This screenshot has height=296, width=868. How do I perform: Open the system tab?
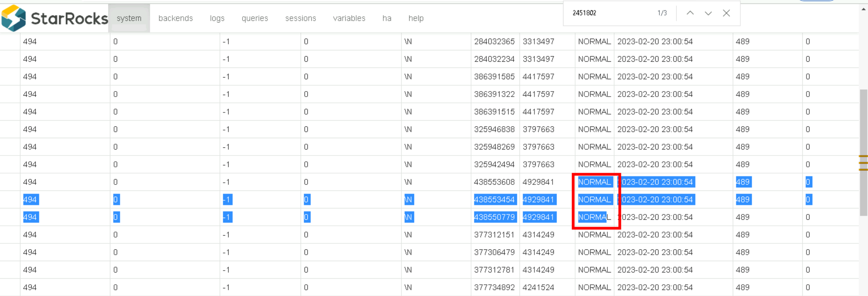[129, 18]
